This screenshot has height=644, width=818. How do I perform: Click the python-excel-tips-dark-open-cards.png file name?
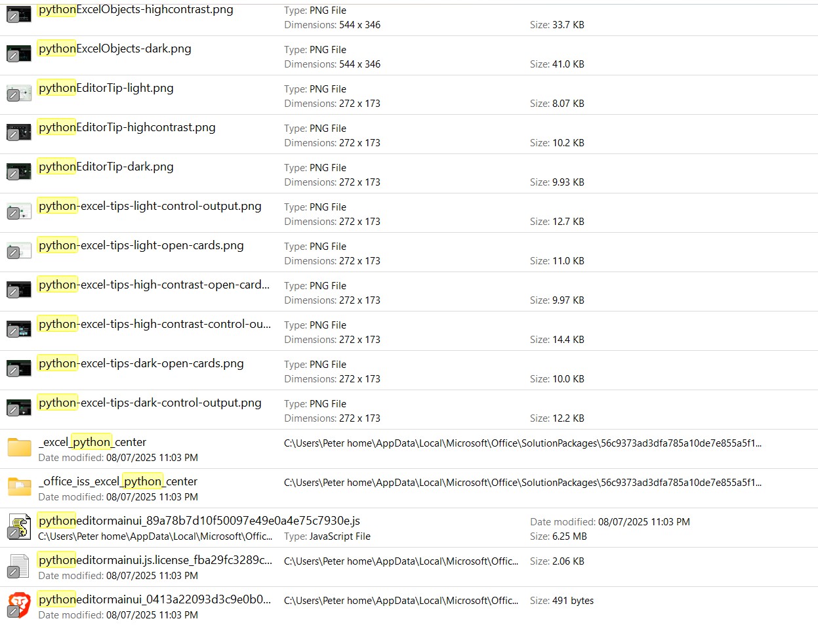[x=141, y=363]
